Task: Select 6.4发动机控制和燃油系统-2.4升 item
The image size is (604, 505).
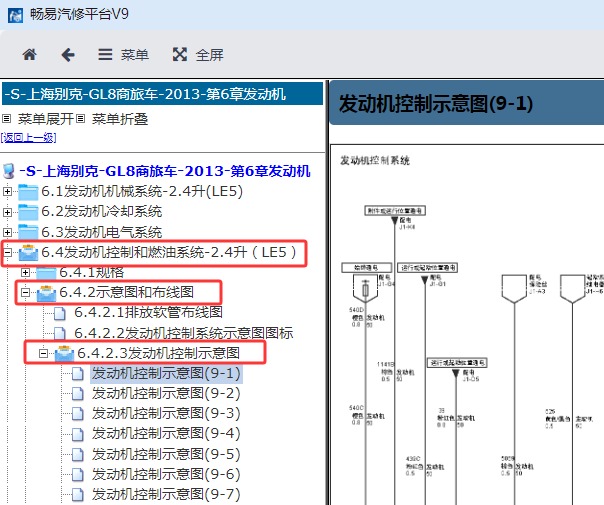Action: point(169,252)
